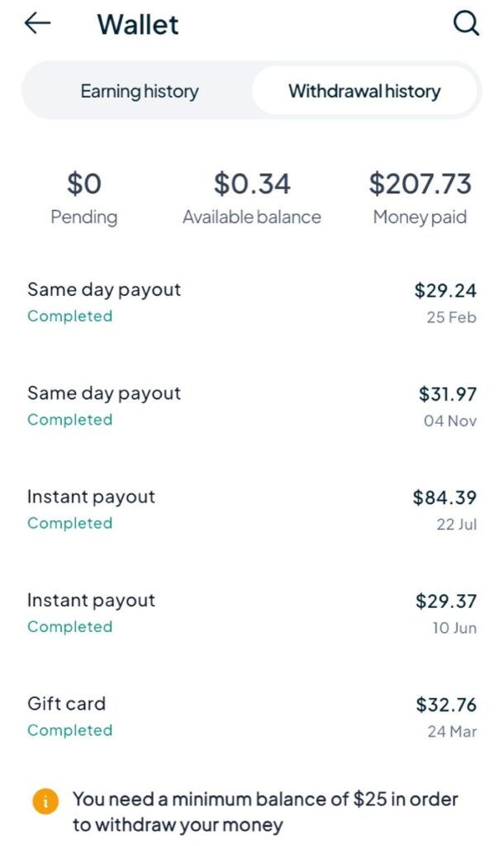
Task: Tap the Completed label under the 25 Feb payout
Action: pos(69,316)
